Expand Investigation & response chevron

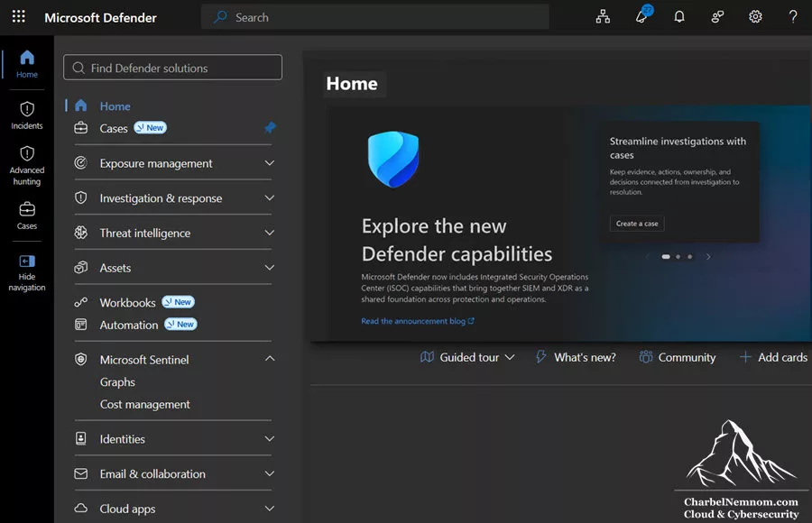coord(269,197)
